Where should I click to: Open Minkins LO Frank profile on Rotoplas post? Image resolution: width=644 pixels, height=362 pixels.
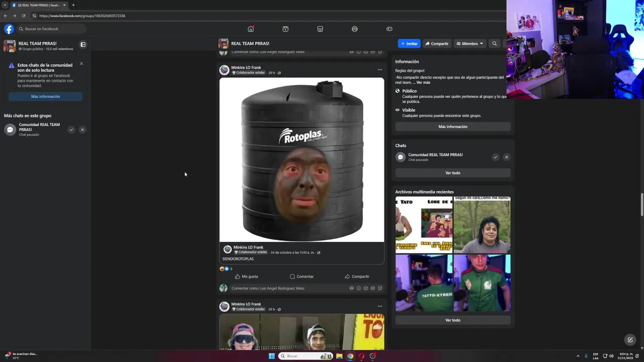246,67
